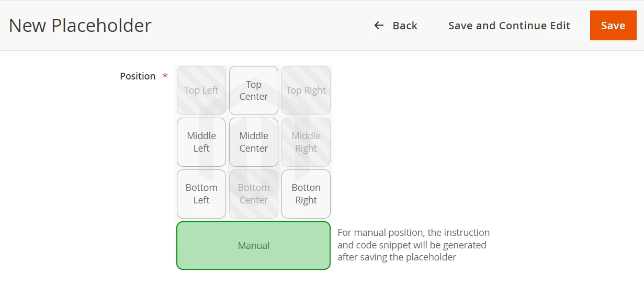Select the Bottom Center placement tile
Image resolution: width=644 pixels, height=285 pixels.
[254, 194]
